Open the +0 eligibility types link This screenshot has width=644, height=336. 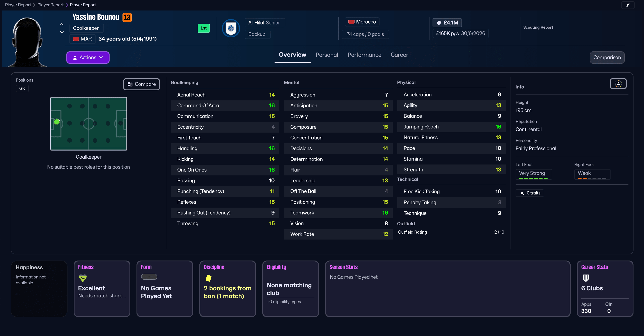click(x=284, y=302)
